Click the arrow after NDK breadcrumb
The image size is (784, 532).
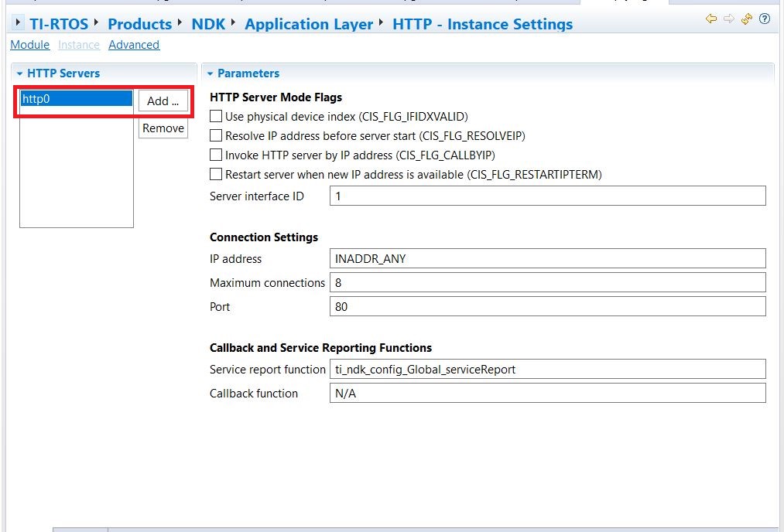pyautogui.click(x=235, y=23)
